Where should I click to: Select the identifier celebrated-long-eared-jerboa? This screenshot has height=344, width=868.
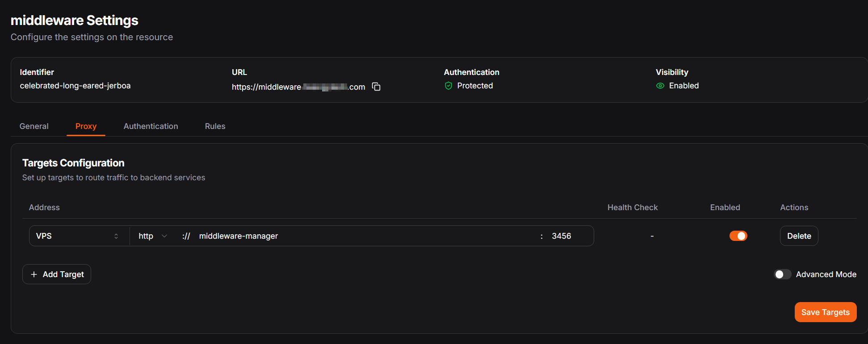point(75,86)
